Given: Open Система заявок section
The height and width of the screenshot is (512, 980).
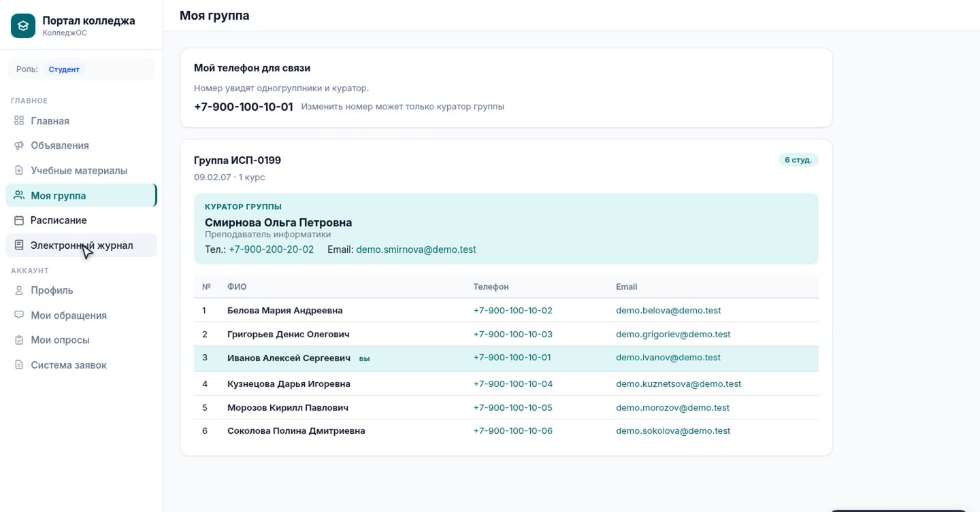Looking at the screenshot, I should tap(81, 365).
